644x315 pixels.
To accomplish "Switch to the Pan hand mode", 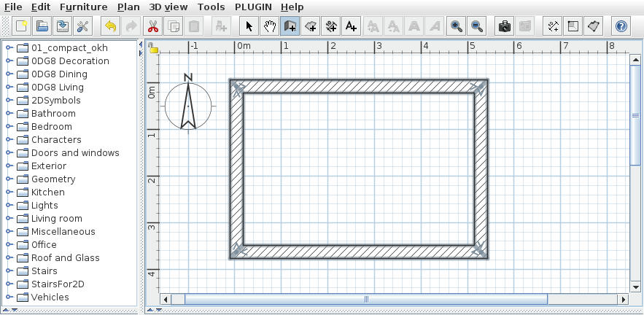I will (269, 27).
